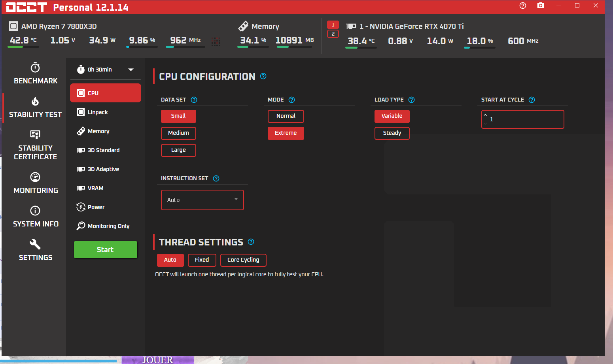Click the GPU clock 600 MHz reading

523,41
